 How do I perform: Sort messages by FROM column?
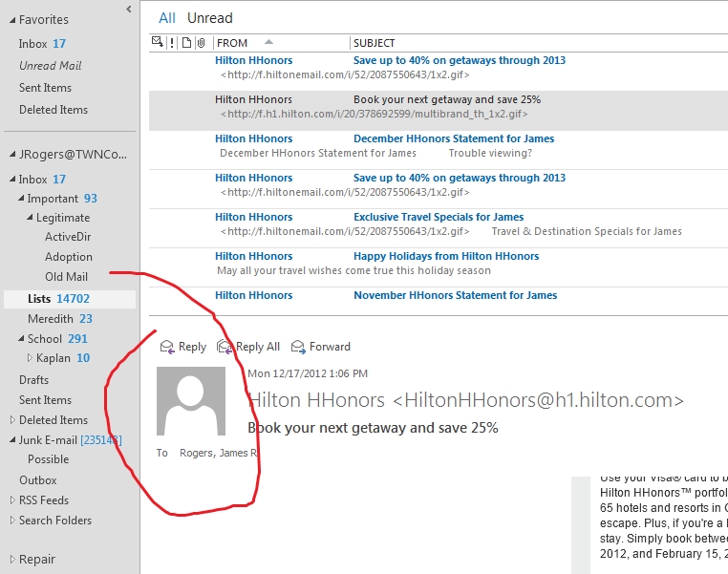(x=232, y=43)
